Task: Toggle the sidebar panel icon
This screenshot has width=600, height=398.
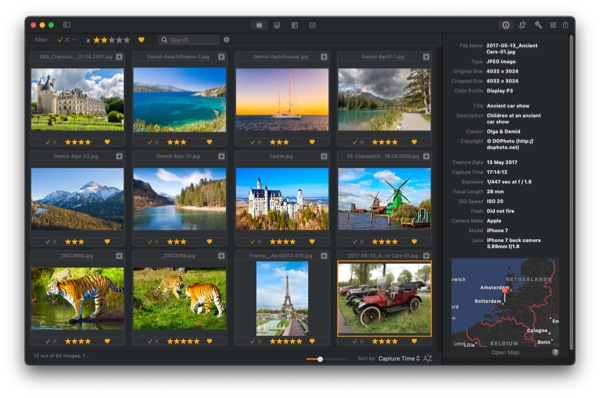Action: pos(67,25)
